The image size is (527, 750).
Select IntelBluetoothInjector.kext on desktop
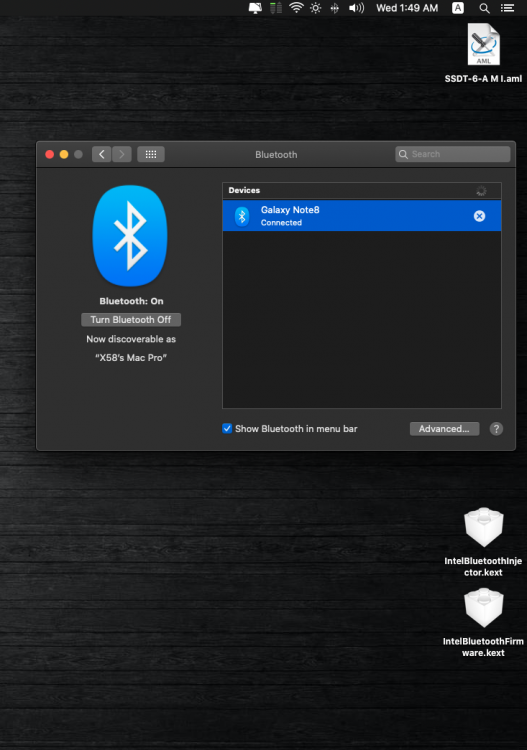pyautogui.click(x=483, y=542)
